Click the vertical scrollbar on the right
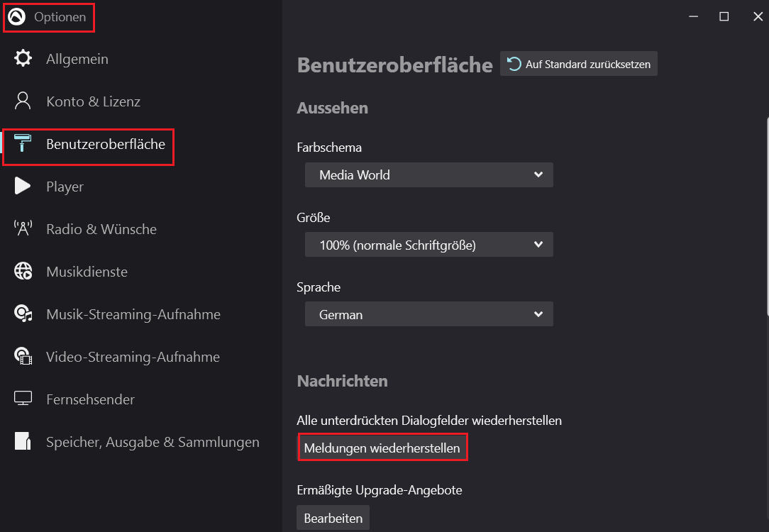The height and width of the screenshot is (532, 769). pos(767,216)
